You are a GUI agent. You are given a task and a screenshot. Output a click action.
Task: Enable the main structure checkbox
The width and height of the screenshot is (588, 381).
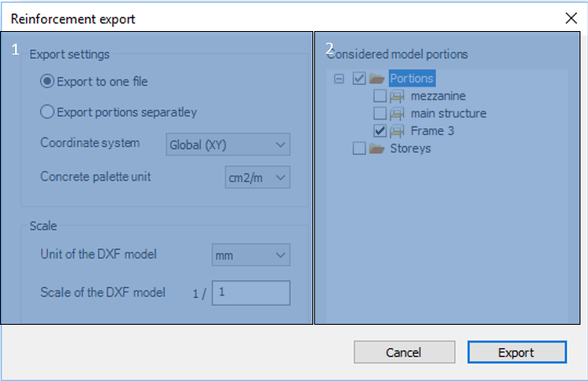(x=380, y=113)
